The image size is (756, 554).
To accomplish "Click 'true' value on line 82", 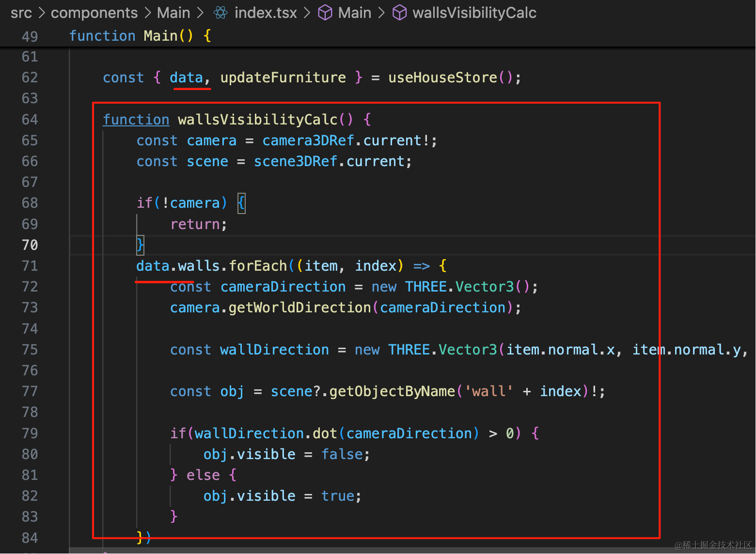I will tap(338, 496).
